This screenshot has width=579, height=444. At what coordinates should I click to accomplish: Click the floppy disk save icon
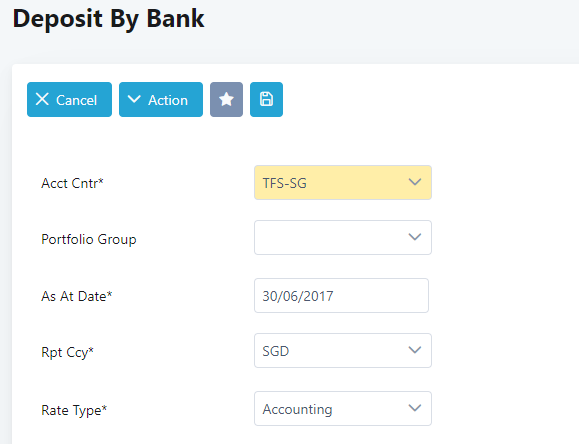(x=266, y=99)
